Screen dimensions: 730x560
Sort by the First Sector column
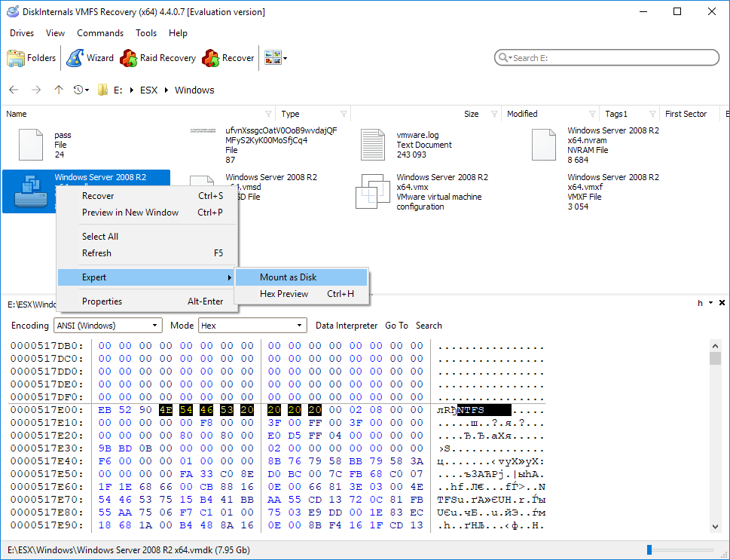tap(686, 114)
